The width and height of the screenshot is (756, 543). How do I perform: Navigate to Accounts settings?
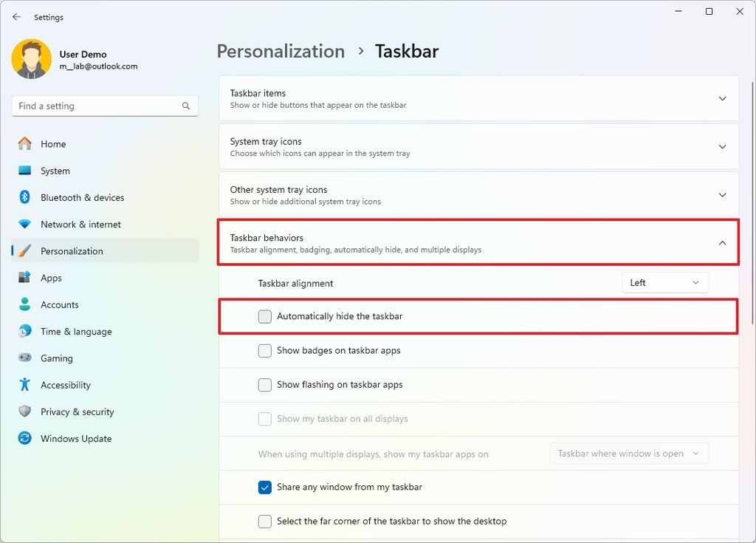point(59,304)
